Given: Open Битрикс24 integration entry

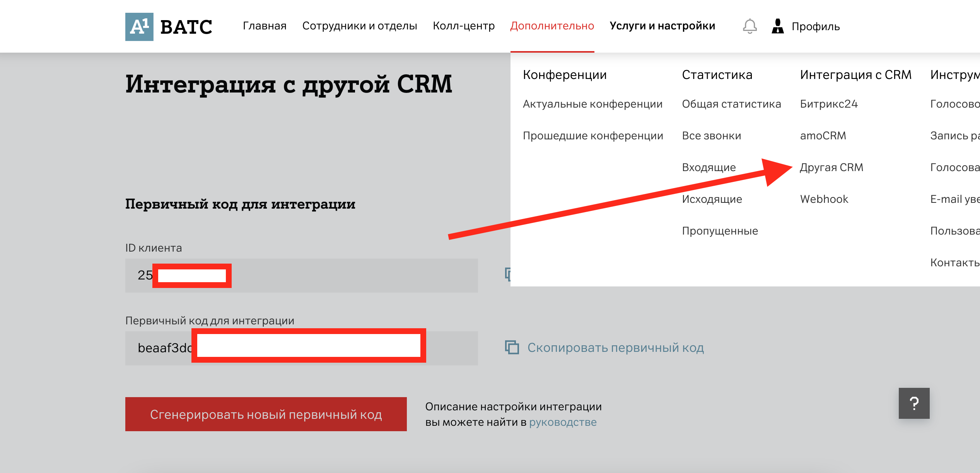Looking at the screenshot, I should coord(828,104).
